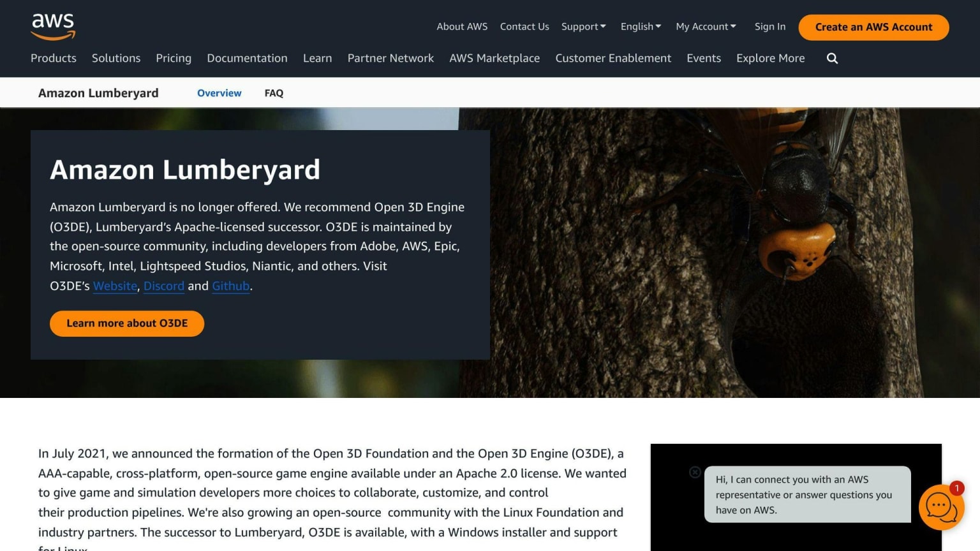
Task: Open the Events menu item
Action: pos(704,58)
